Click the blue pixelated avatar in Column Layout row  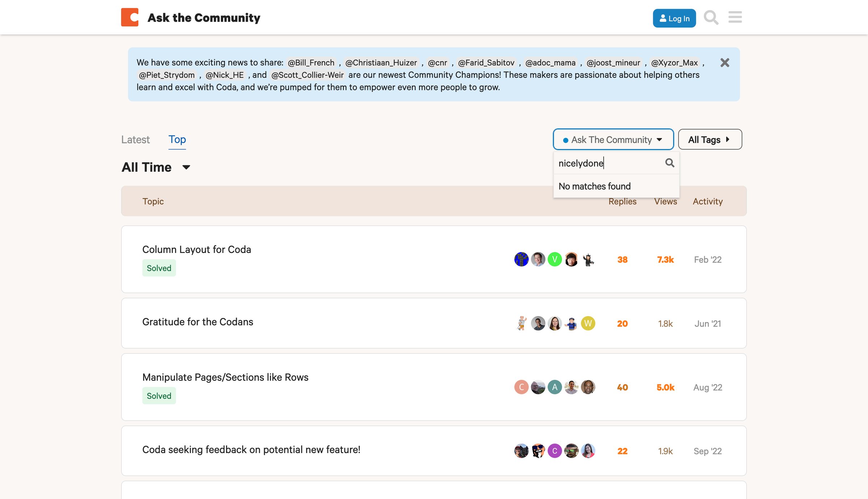pos(521,259)
